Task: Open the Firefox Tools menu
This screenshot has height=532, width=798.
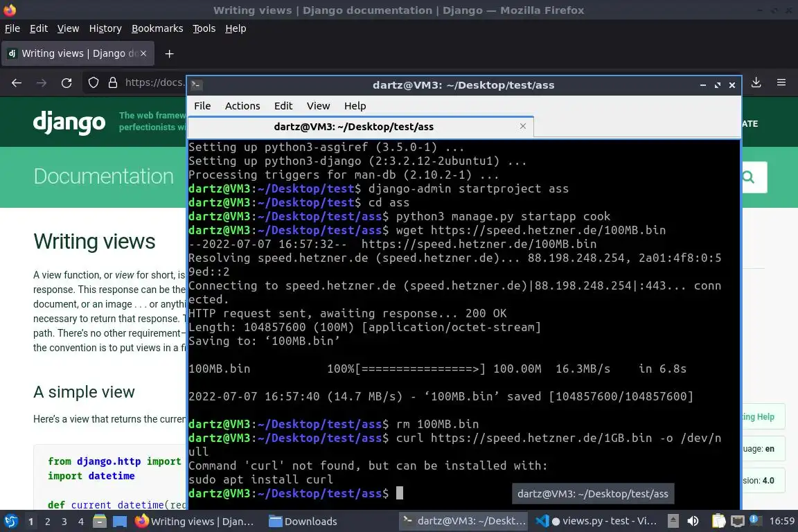Action: (204, 28)
